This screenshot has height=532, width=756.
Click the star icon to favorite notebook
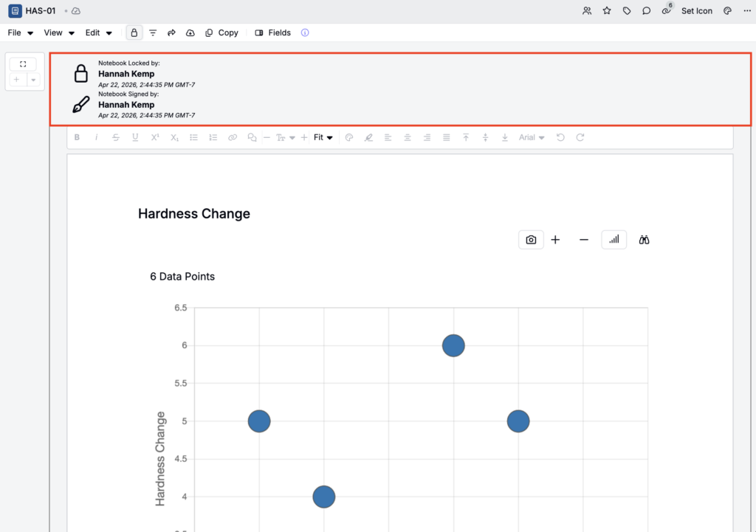coord(607,11)
